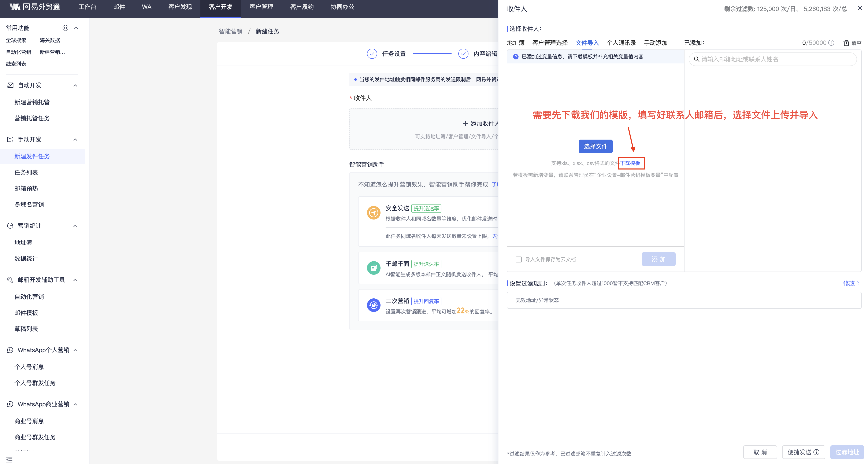Collapse the WhatsApp个人营销 section
This screenshot has height=464, width=868.
(75, 350)
